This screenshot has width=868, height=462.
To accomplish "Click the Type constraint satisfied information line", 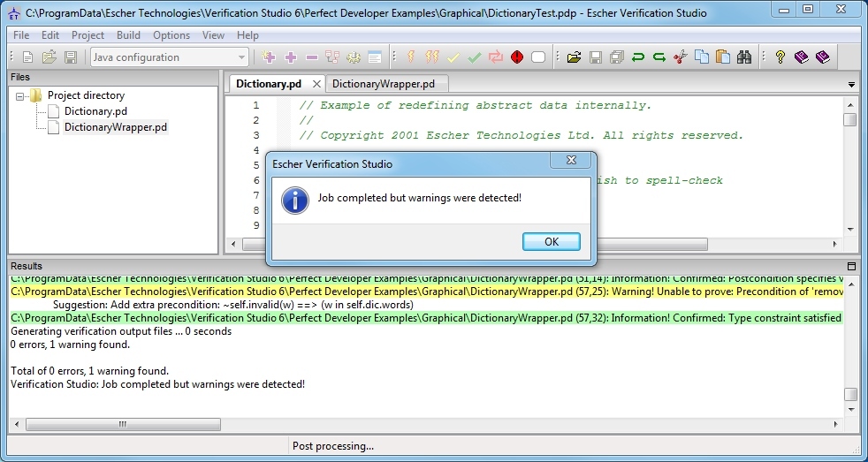I will point(426,318).
